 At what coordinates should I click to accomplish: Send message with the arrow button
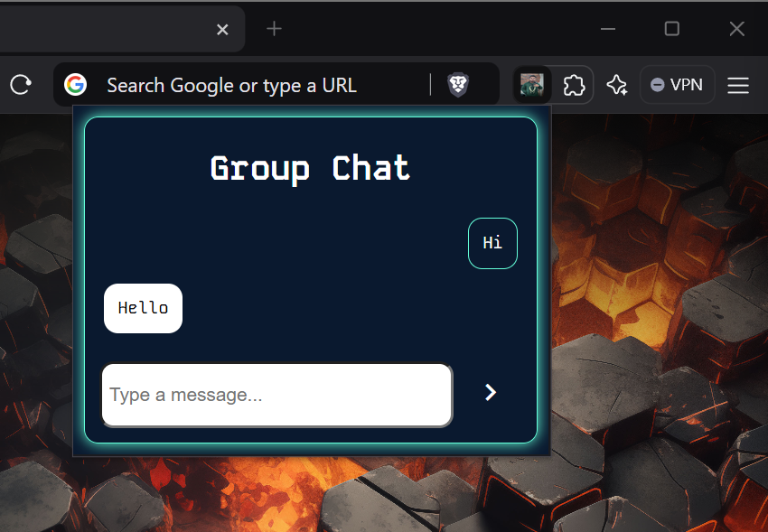[x=491, y=392]
